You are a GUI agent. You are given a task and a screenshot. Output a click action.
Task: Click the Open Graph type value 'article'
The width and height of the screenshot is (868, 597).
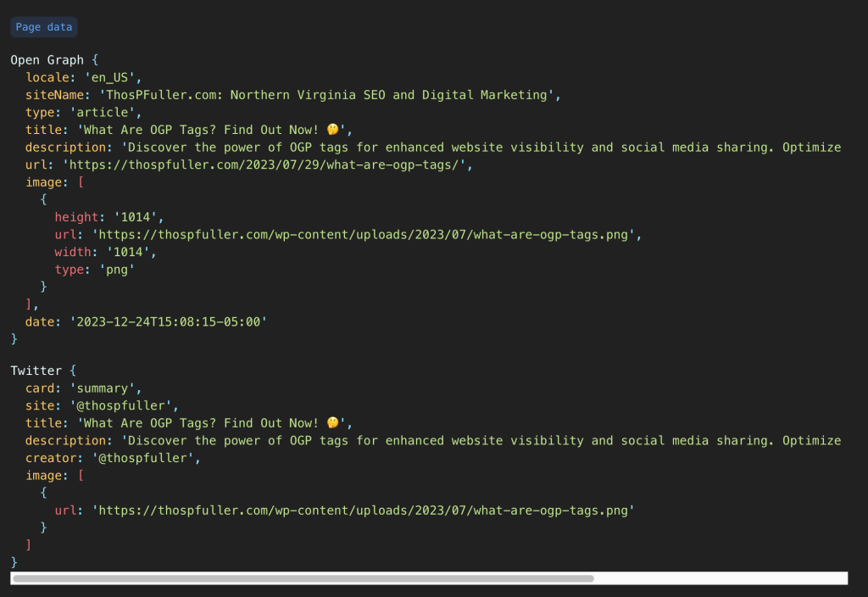pyautogui.click(x=103, y=113)
